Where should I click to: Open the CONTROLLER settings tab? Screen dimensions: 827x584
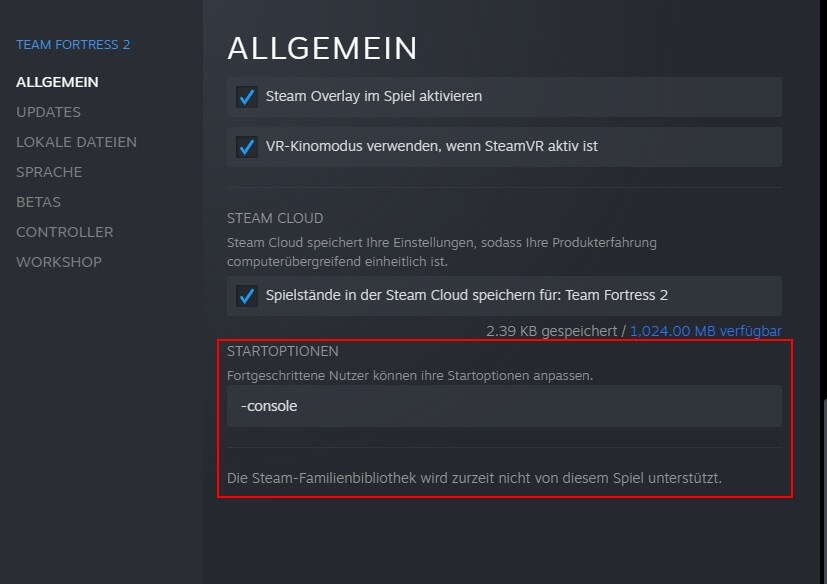[x=65, y=233]
